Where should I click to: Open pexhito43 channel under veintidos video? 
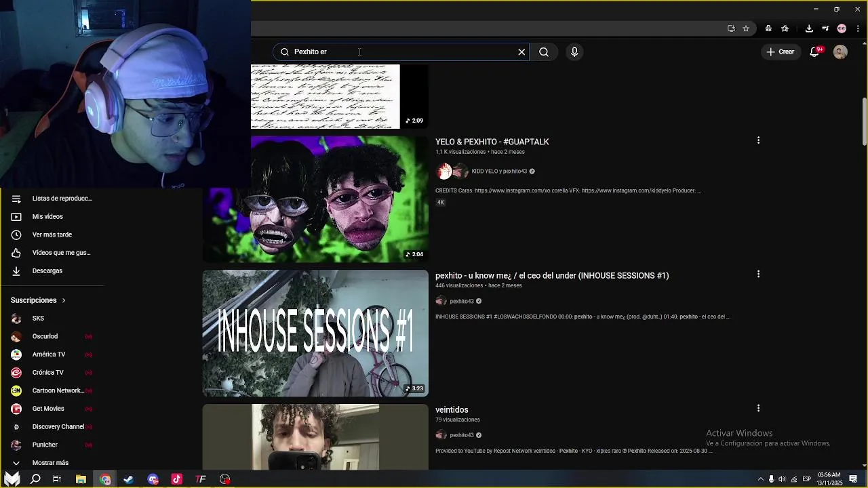tap(462, 435)
